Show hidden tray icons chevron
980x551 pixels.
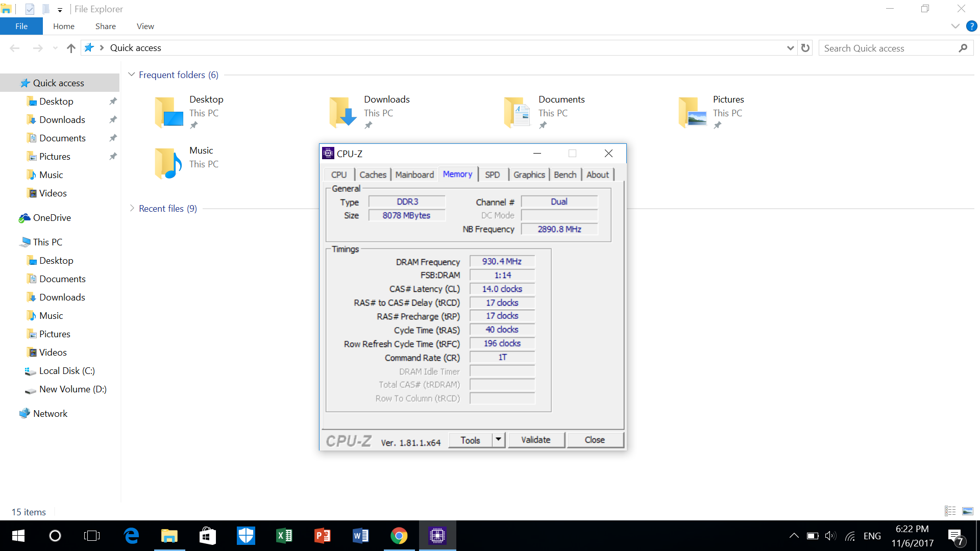[x=794, y=536]
